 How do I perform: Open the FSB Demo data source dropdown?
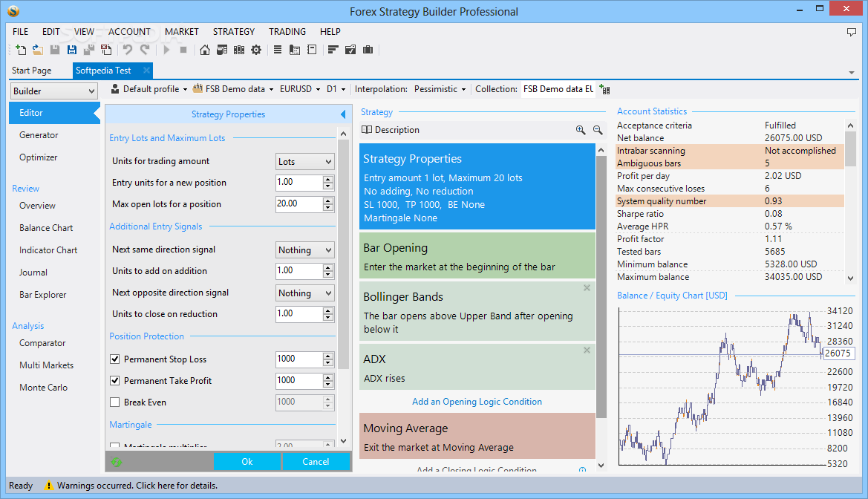point(233,89)
